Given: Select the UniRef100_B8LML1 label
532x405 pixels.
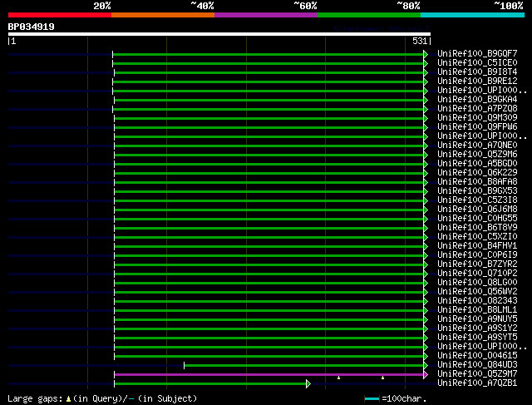Looking at the screenshot, I should [x=477, y=310].
